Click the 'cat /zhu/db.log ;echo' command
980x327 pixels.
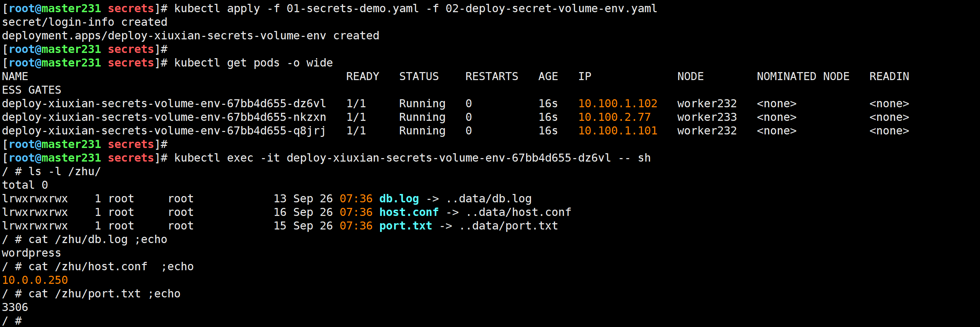click(x=98, y=240)
